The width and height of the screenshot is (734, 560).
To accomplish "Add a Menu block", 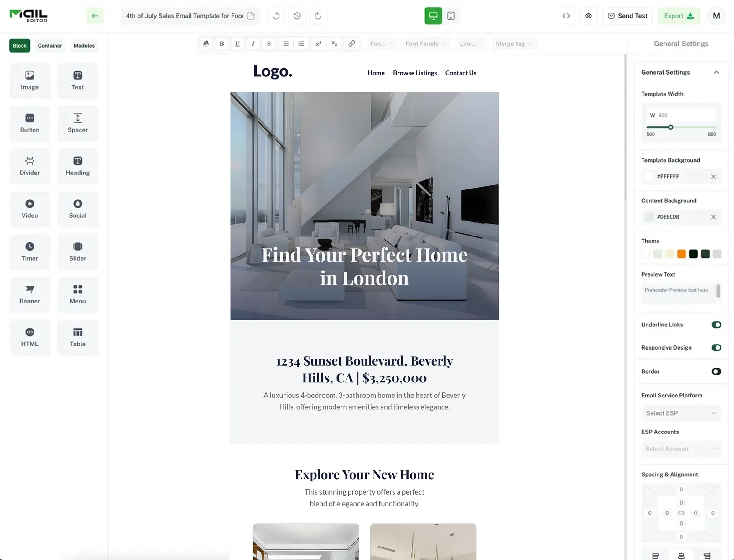I will (x=78, y=295).
